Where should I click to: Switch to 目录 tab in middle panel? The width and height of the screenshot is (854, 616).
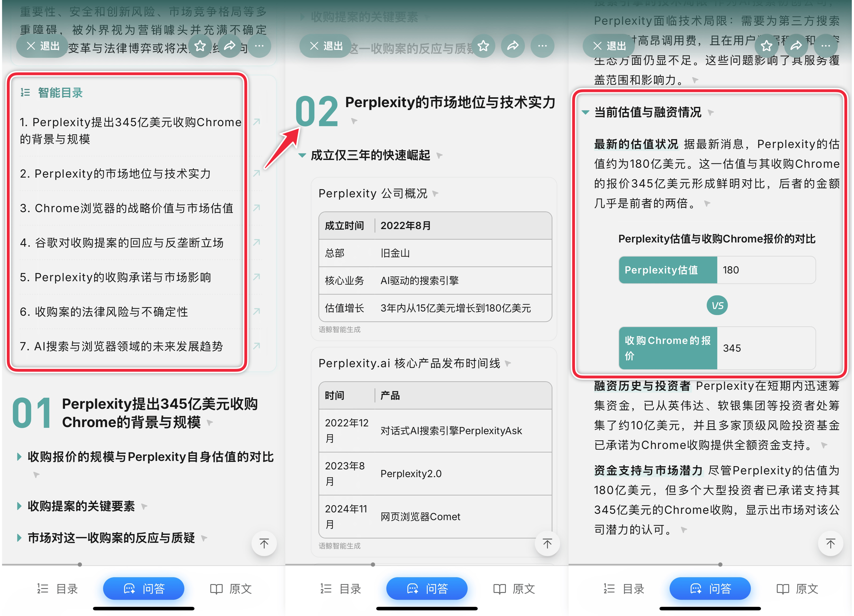click(340, 589)
